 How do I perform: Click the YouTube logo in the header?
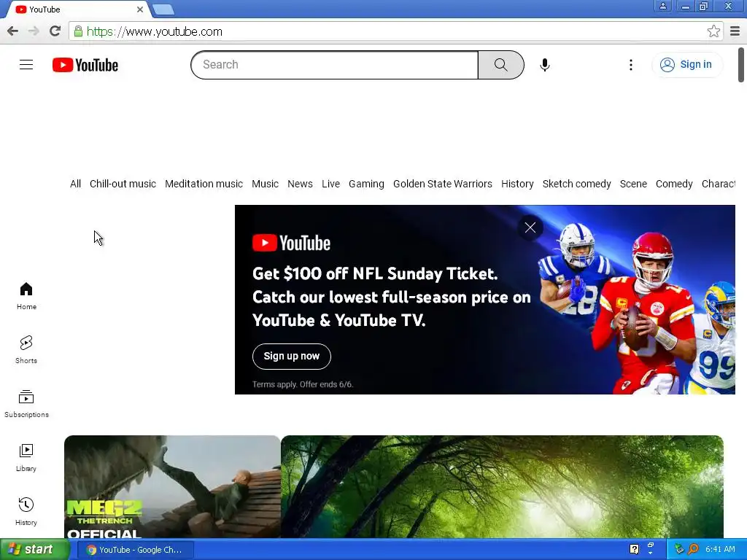point(85,65)
